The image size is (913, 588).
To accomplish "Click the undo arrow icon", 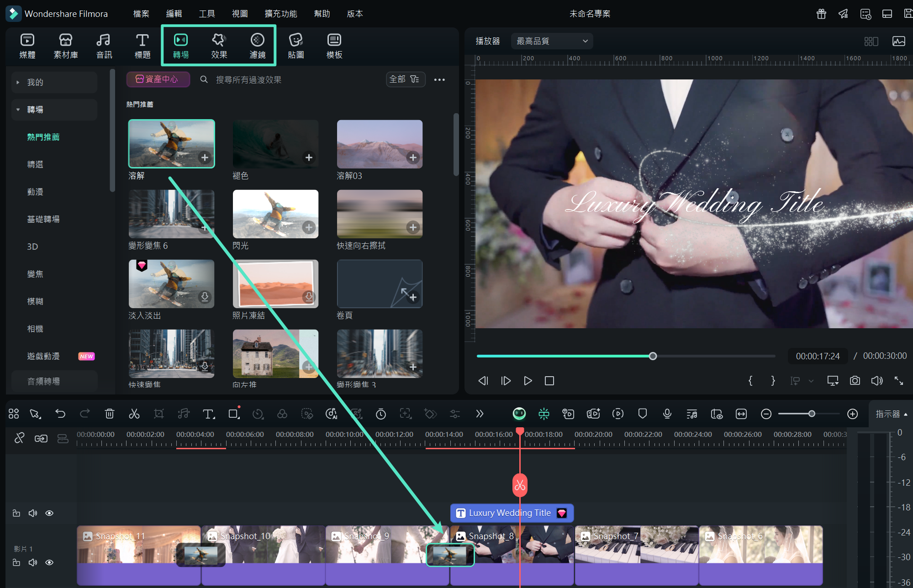I will click(60, 414).
